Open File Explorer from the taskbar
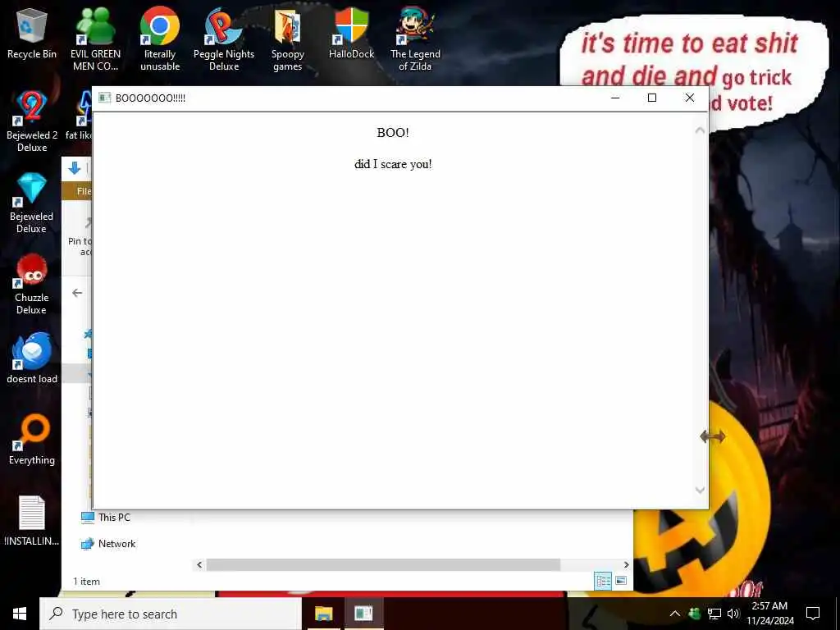 tap(323, 614)
